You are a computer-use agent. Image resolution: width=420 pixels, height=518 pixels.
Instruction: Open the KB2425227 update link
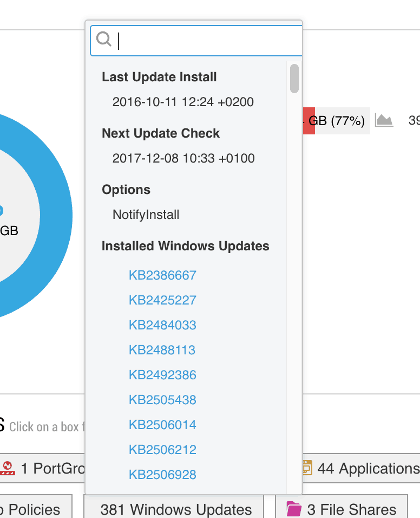(x=162, y=300)
